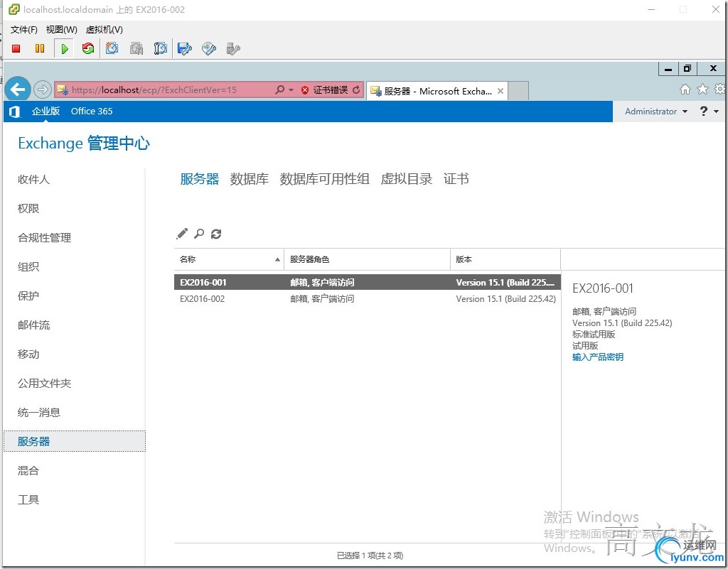Edit selected server with pencil icon

(182, 234)
